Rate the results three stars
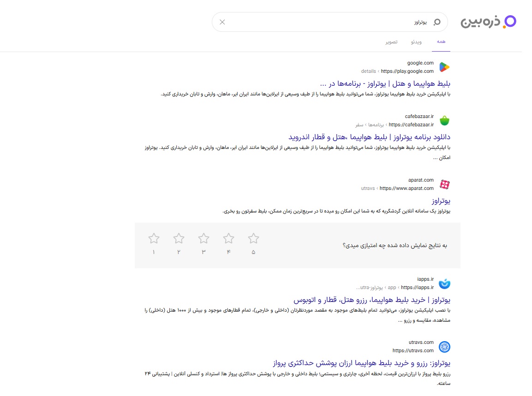The width and height of the screenshot is (532, 396). (x=203, y=239)
